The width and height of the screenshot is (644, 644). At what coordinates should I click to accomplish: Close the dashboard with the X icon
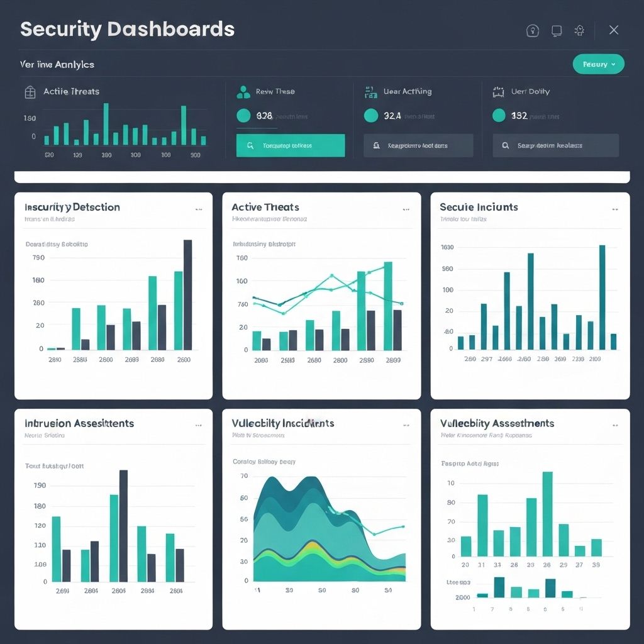pos(614,30)
